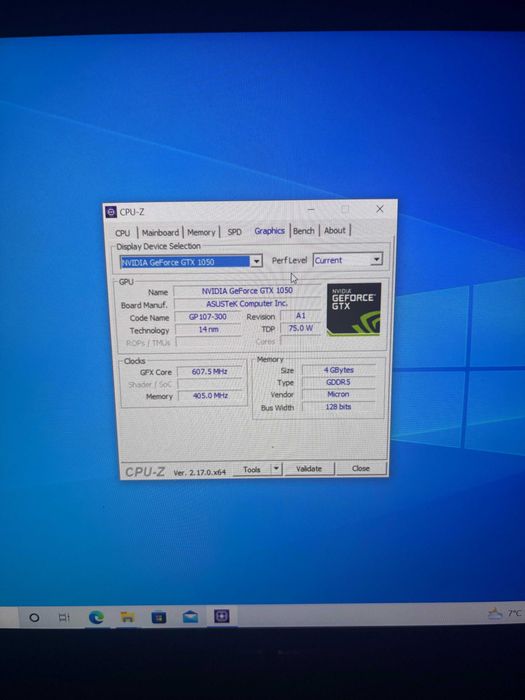Image resolution: width=525 pixels, height=700 pixels.
Task: Click the Validate button
Action: (309, 469)
